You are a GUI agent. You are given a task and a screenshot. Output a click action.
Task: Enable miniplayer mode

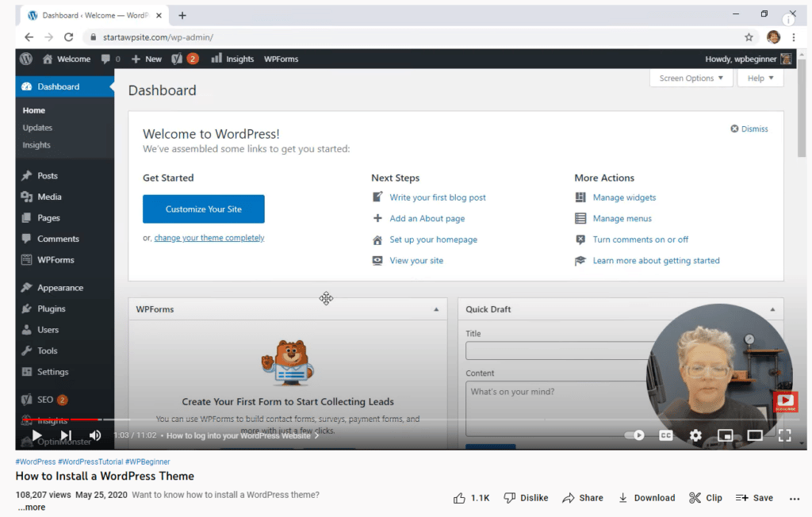click(725, 435)
